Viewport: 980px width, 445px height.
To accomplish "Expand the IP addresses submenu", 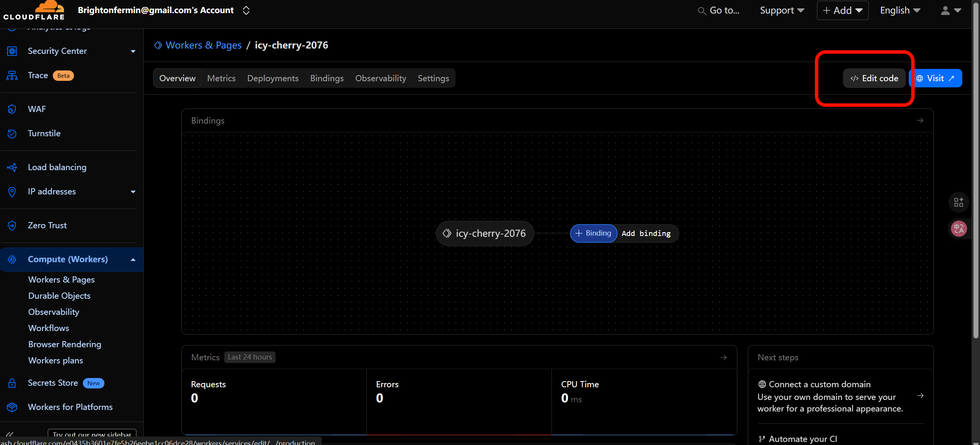I will 133,192.
